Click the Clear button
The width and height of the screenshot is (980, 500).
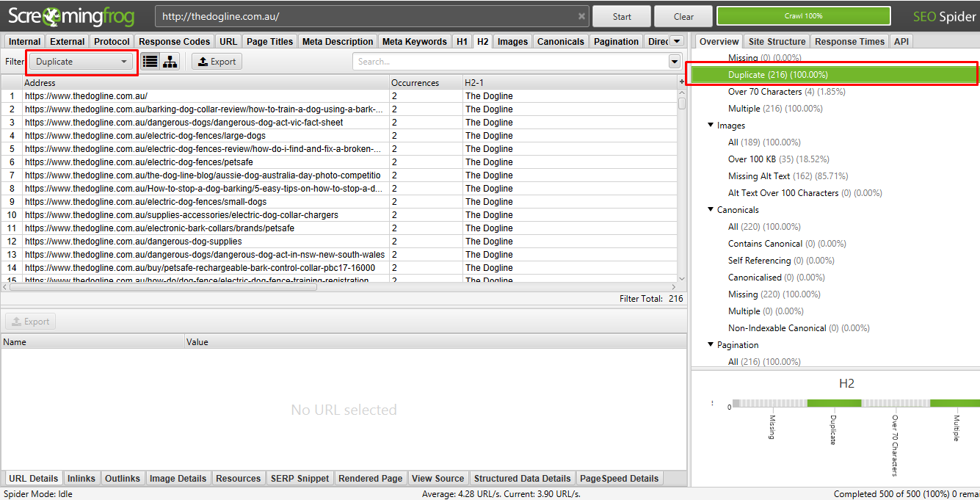pos(683,16)
